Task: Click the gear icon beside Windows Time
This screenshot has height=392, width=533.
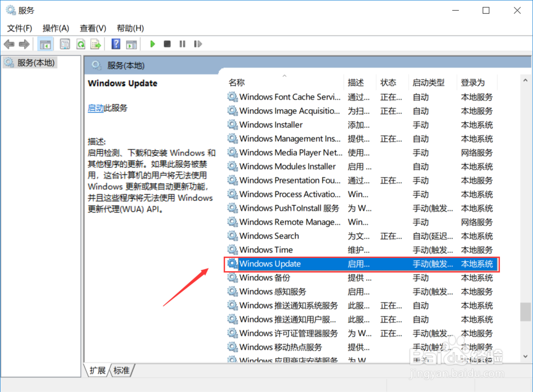Action: (x=232, y=250)
